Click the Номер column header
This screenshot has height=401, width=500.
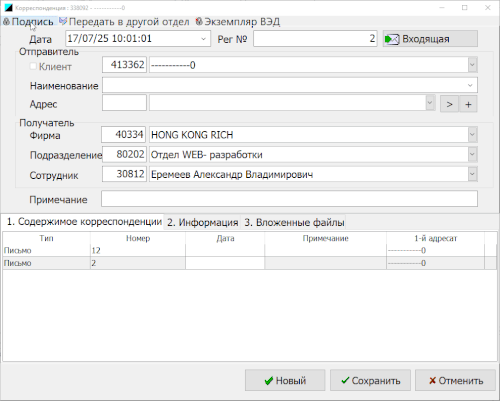(x=138, y=238)
